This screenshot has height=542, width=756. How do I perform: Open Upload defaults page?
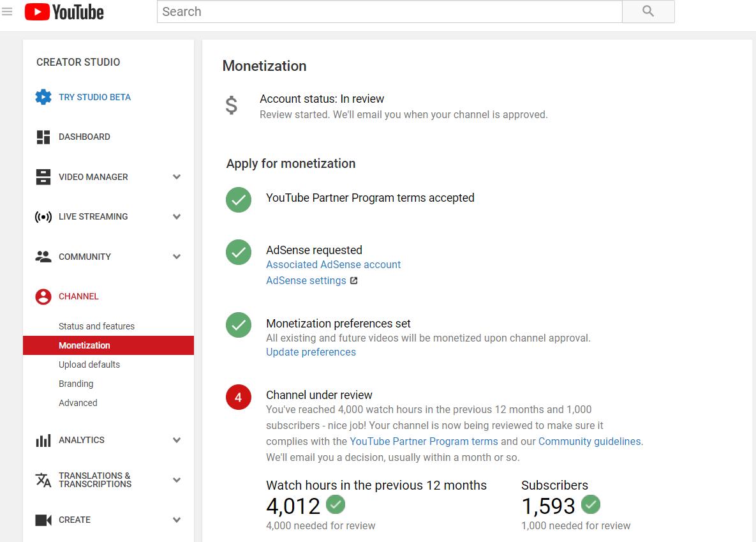click(x=89, y=365)
